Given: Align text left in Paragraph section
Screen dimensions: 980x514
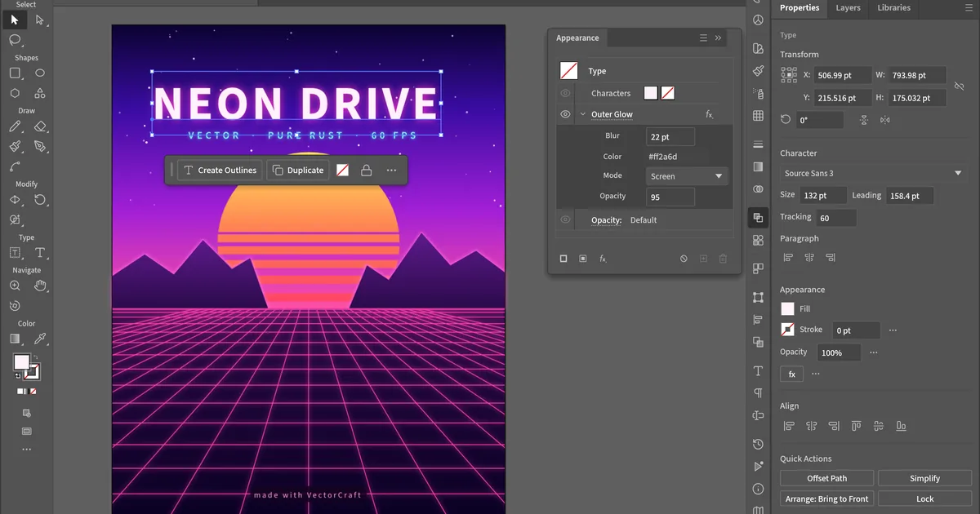Looking at the screenshot, I should coord(788,258).
